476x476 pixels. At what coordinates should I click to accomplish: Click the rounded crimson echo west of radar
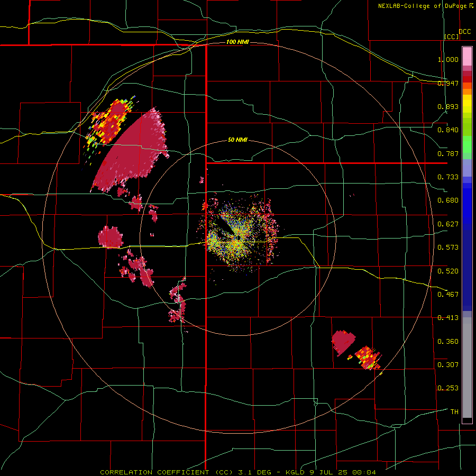[x=111, y=237]
